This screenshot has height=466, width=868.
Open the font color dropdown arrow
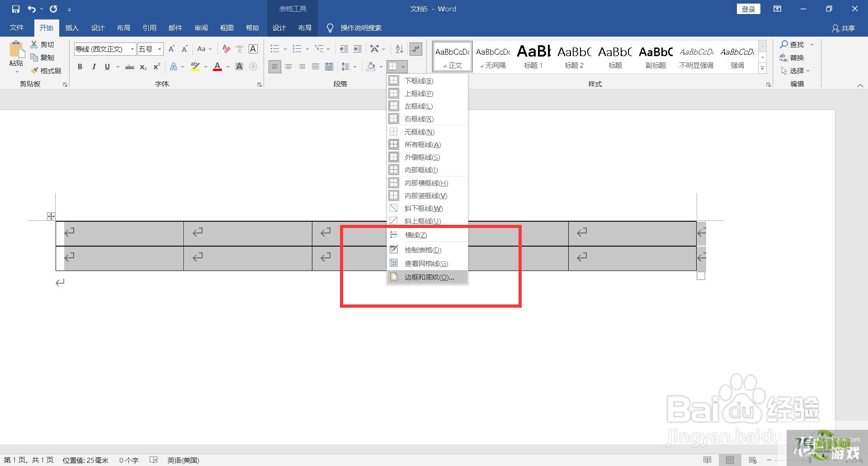[228, 67]
